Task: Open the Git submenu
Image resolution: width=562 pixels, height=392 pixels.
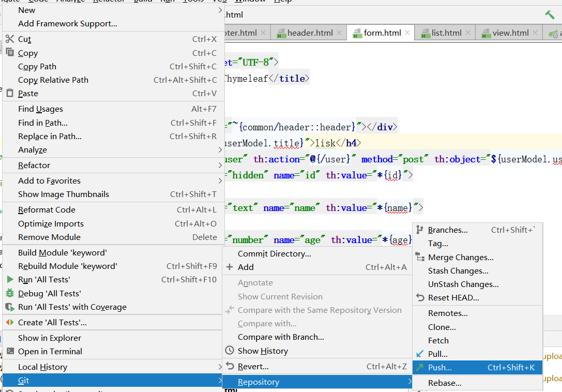Action: [x=113, y=380]
